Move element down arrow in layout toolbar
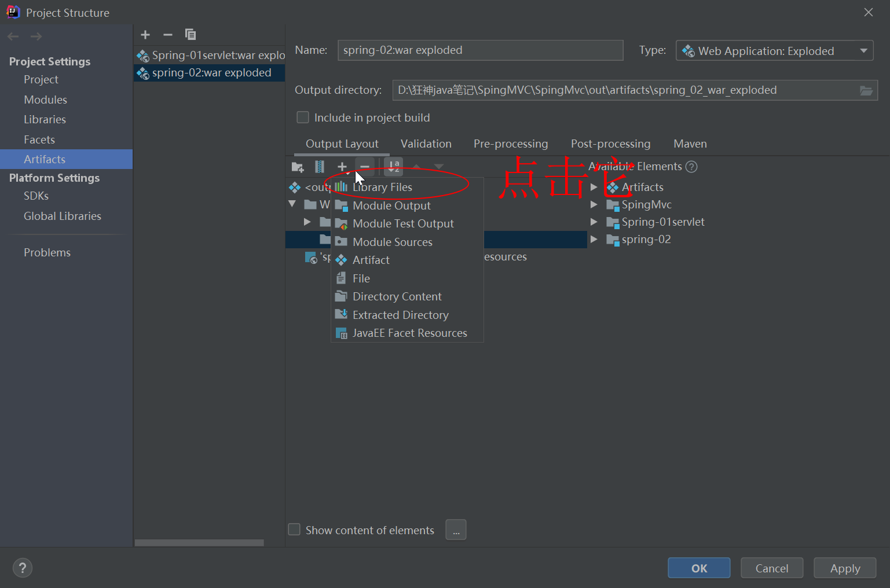Screen dimensions: 890x588 coord(439,167)
